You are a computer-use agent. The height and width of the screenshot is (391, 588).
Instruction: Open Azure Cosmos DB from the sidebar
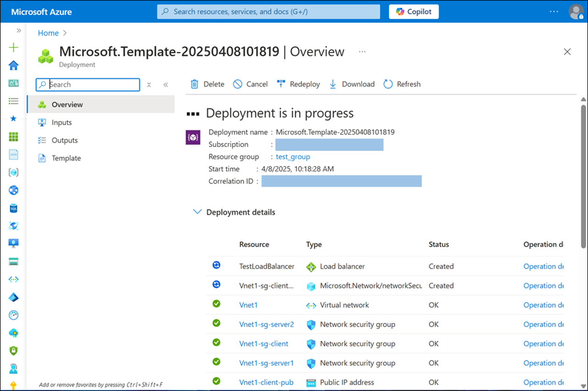pyautogui.click(x=13, y=226)
